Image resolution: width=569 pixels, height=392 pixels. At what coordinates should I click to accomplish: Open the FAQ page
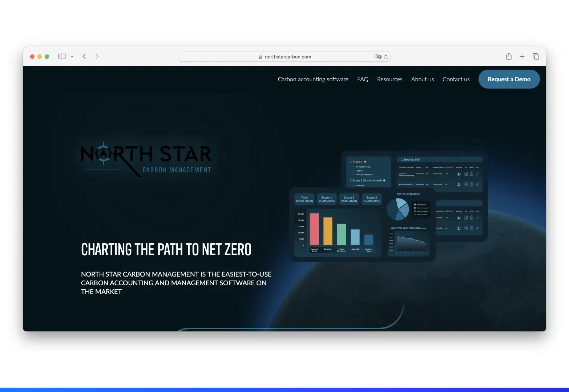(363, 79)
